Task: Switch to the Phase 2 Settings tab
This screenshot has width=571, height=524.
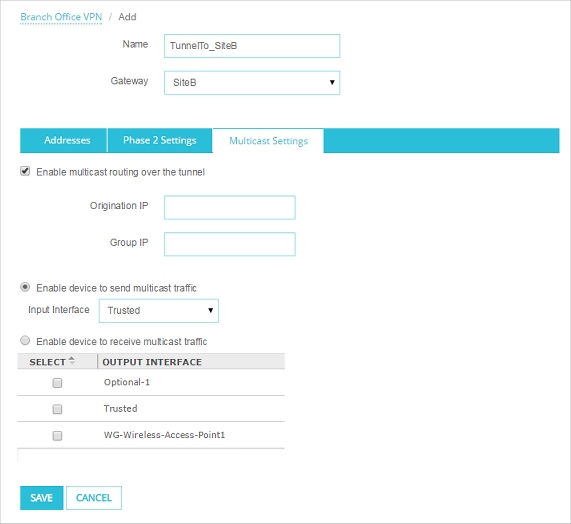Action: 160,141
